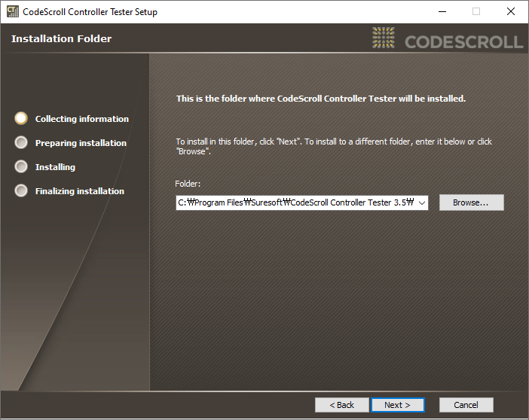Click the CODESCROLL logo icon
The height and width of the screenshot is (420, 529).
[x=384, y=38]
